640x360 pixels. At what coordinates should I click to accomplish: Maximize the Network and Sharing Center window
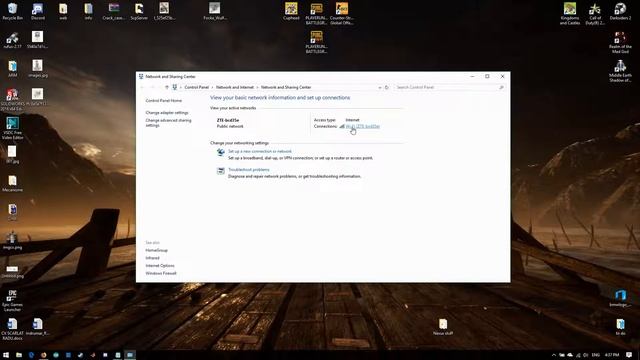487,76
